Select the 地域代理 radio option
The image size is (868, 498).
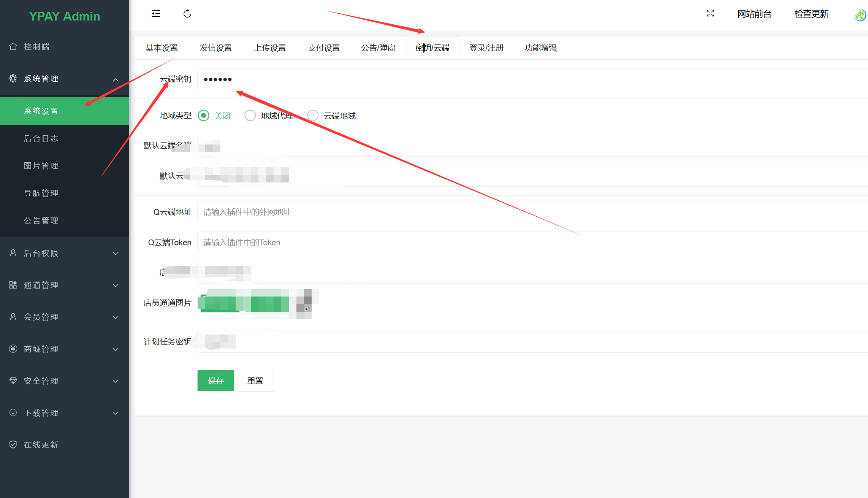click(250, 116)
